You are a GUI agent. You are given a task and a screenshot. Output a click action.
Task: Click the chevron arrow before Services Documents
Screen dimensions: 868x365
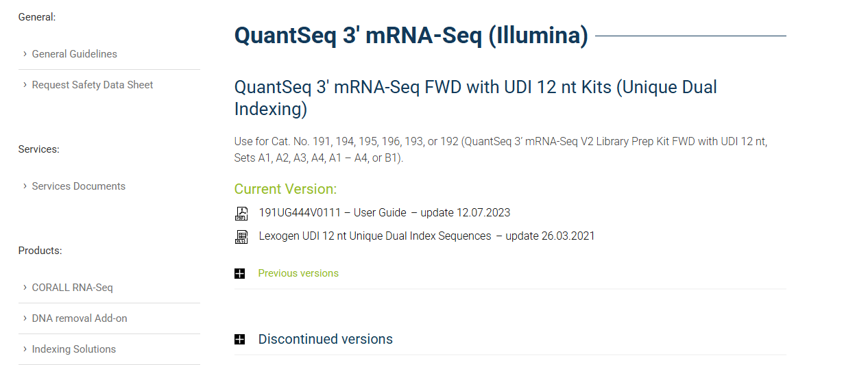(25, 186)
